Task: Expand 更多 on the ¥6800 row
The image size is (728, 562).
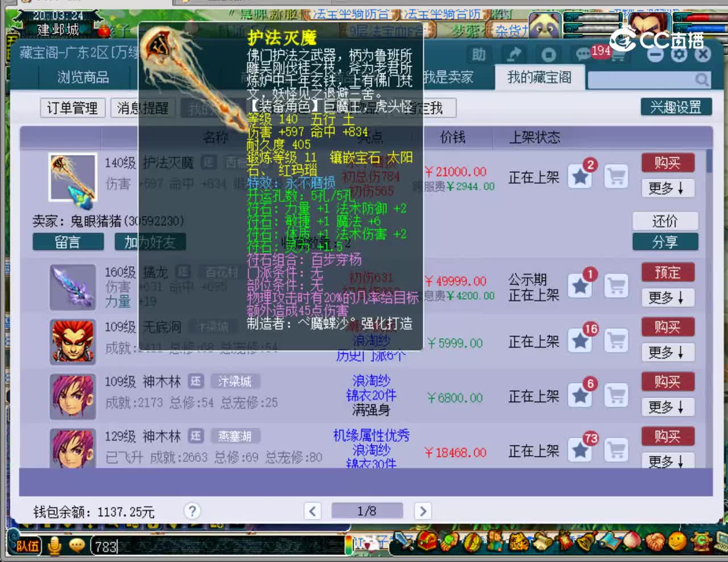Action: pos(668,407)
